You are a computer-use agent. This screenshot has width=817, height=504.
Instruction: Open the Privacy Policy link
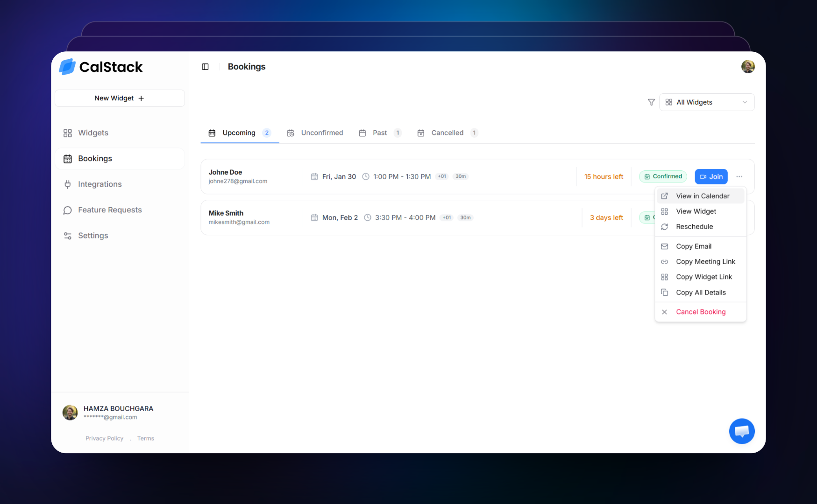pos(104,438)
